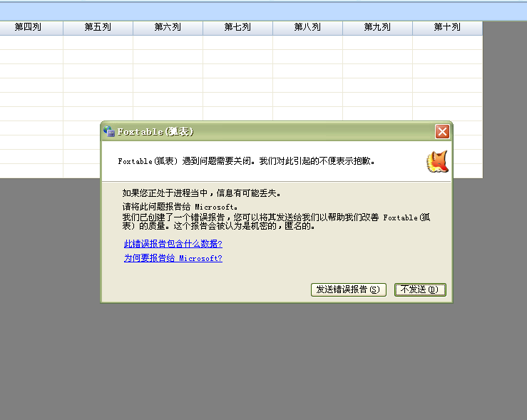Close the Foxtable error dialog

click(442, 131)
